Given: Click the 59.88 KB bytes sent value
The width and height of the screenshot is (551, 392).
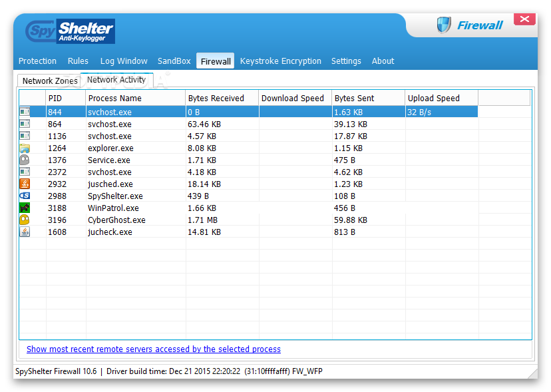Looking at the screenshot, I should [x=350, y=220].
